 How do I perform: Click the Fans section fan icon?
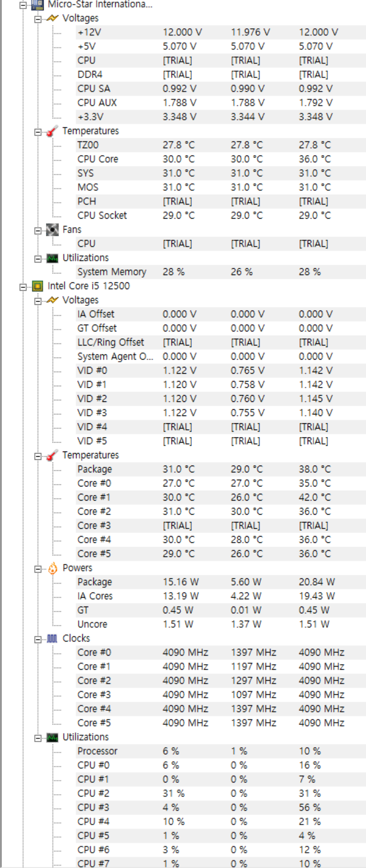click(52, 230)
